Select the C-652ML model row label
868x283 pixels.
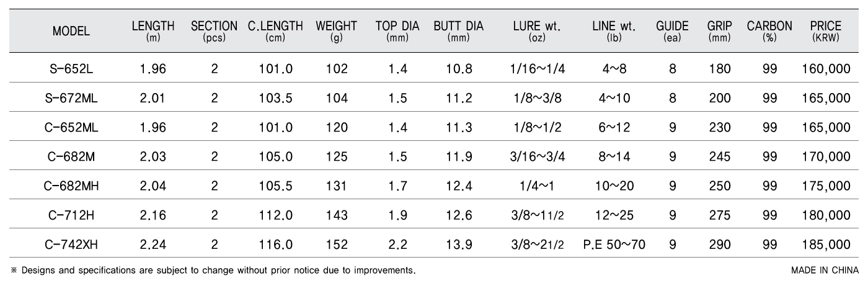[71, 127]
